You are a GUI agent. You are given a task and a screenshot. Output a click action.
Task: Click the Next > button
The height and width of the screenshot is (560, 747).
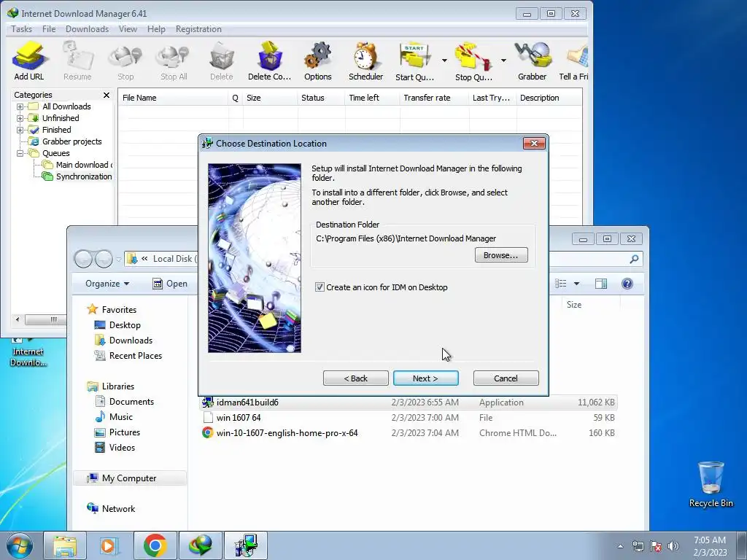pyautogui.click(x=426, y=378)
